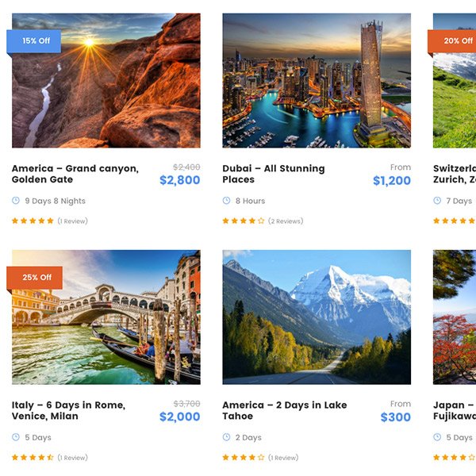This screenshot has width=476, height=476.
Task: Click the snowy mountain road photo
Action: (317, 317)
